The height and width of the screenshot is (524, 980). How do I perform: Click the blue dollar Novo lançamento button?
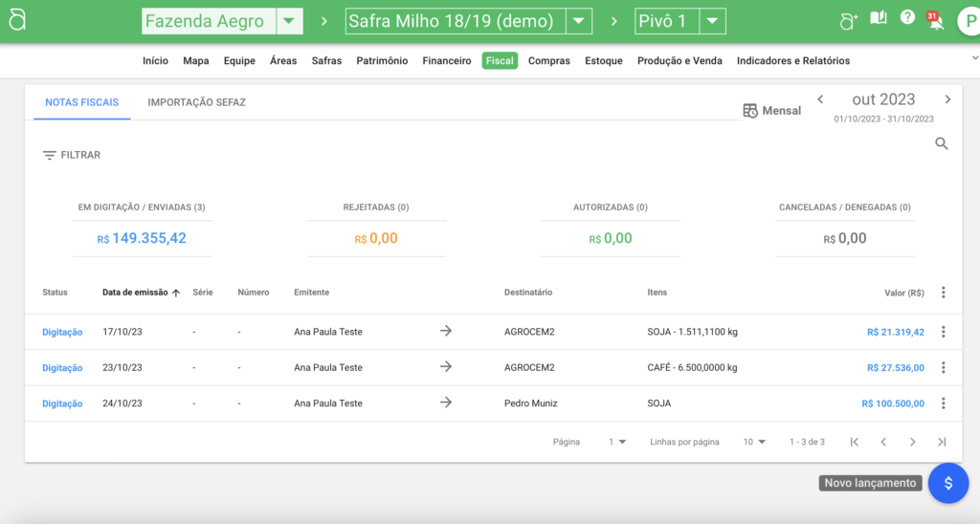947,483
